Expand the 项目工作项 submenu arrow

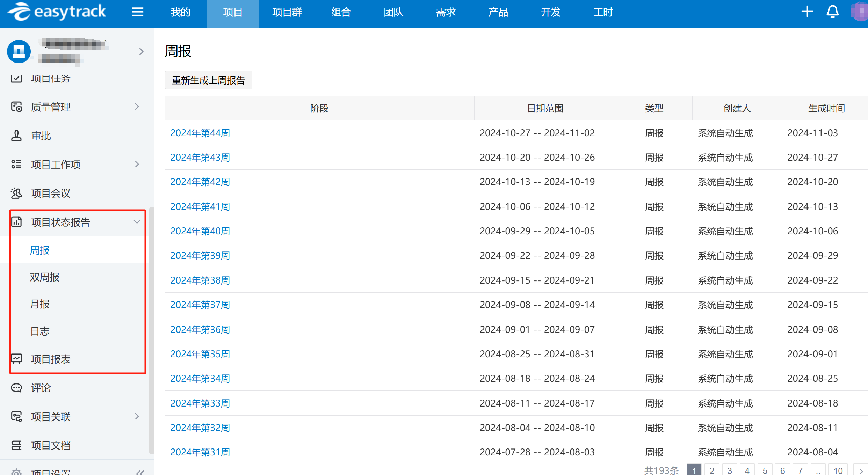point(137,164)
